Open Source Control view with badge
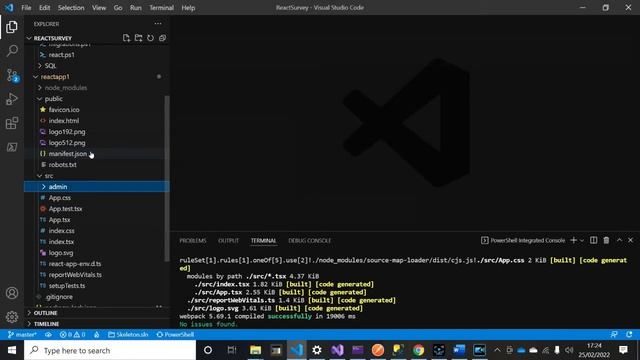The width and height of the screenshot is (640, 360). pyautogui.click(x=12, y=76)
